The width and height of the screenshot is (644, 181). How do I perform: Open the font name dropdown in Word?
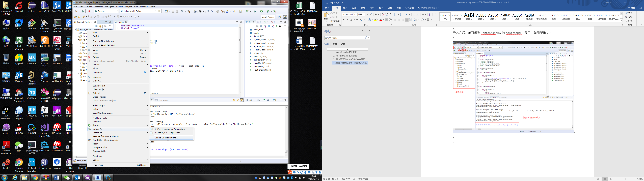pos(356,15)
